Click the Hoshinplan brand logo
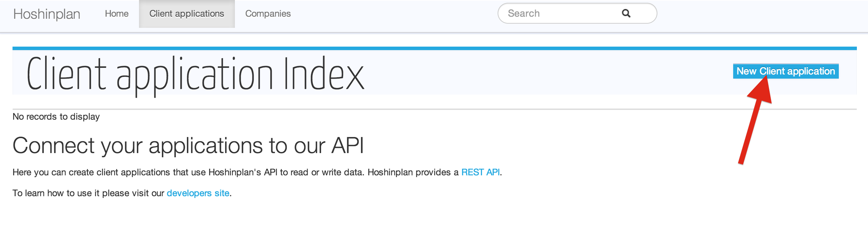This screenshot has width=868, height=231. click(x=47, y=14)
